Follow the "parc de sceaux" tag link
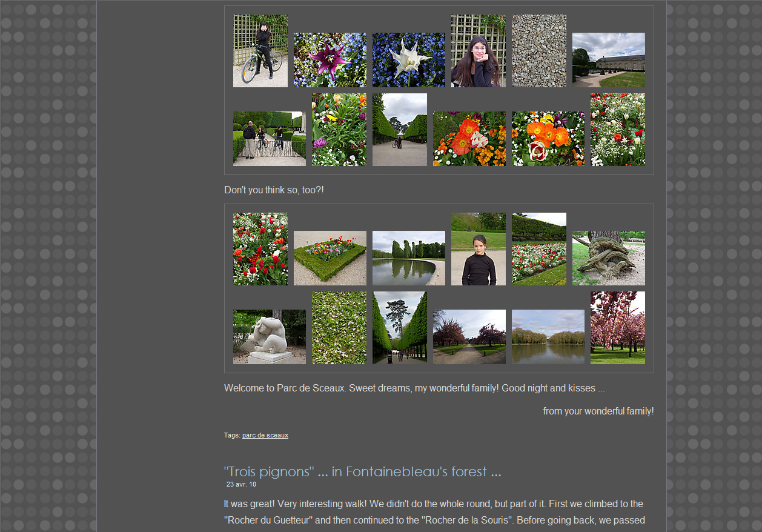762x532 pixels. tap(265, 435)
